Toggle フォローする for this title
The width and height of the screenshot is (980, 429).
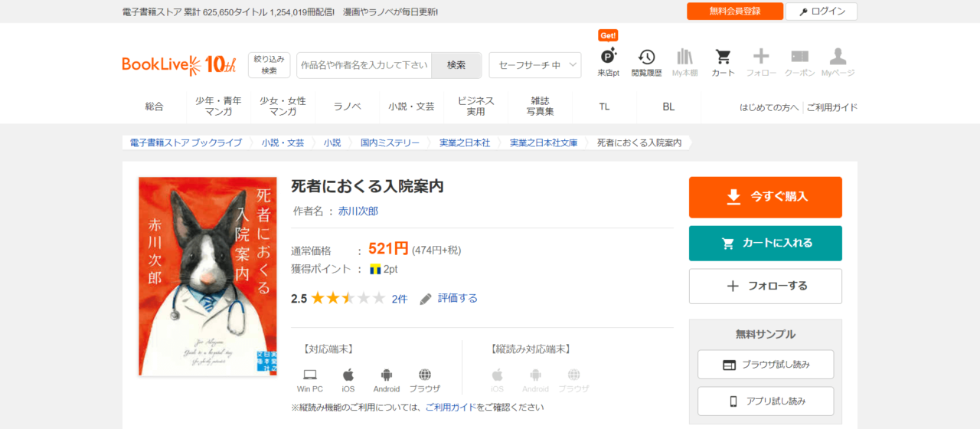click(765, 286)
